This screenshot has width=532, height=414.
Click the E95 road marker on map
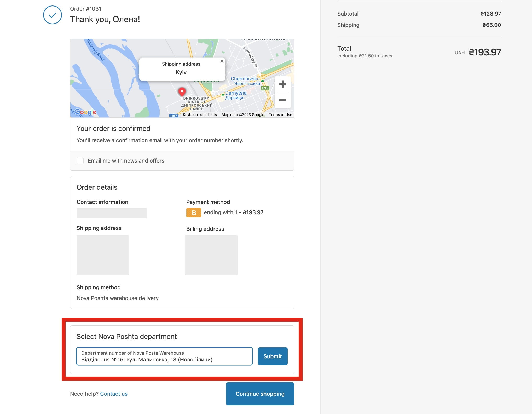coord(265,88)
